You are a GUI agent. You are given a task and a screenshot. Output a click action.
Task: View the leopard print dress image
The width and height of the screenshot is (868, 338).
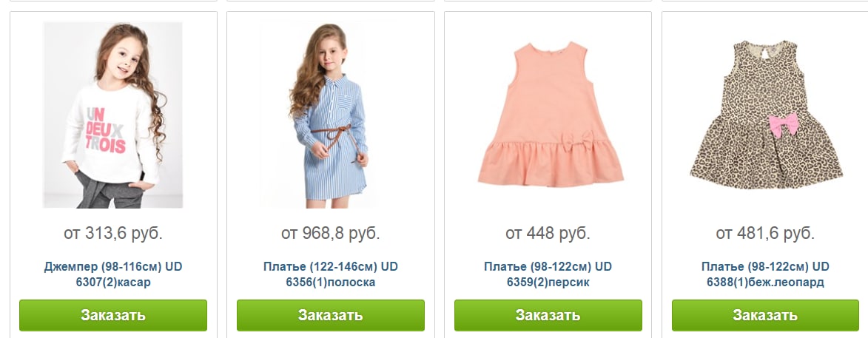(766, 115)
